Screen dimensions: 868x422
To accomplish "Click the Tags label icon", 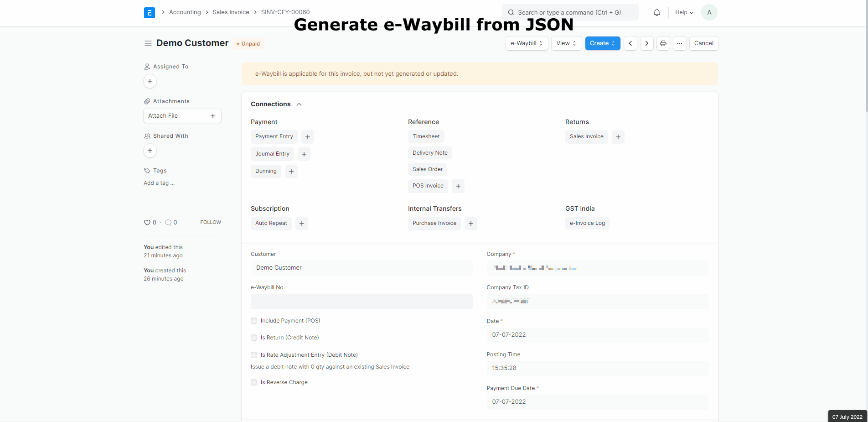I will [x=147, y=171].
